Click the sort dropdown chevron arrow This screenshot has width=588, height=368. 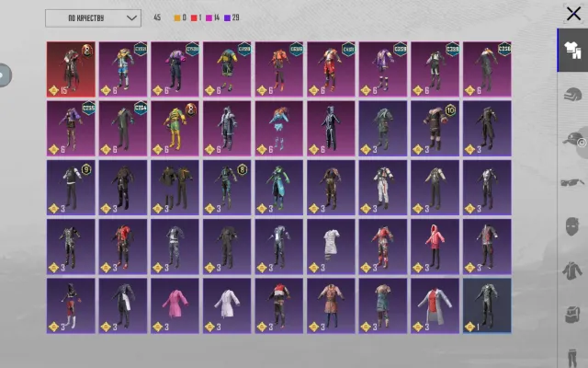click(131, 18)
